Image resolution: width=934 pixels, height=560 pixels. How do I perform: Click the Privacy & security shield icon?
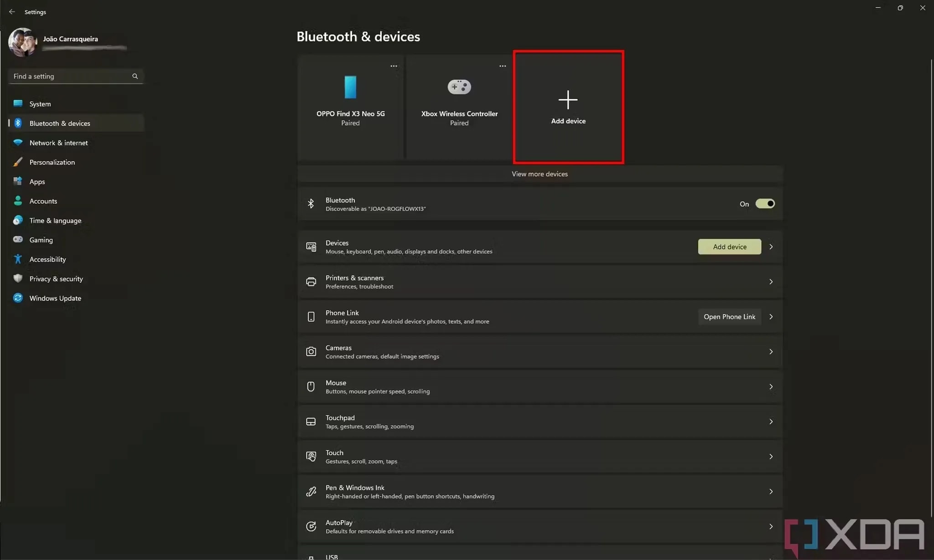(x=18, y=278)
